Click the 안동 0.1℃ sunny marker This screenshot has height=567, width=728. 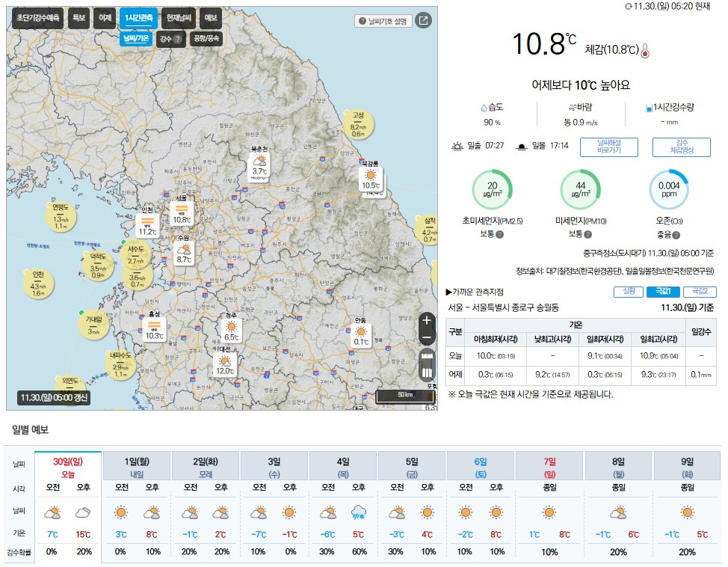coord(361,335)
